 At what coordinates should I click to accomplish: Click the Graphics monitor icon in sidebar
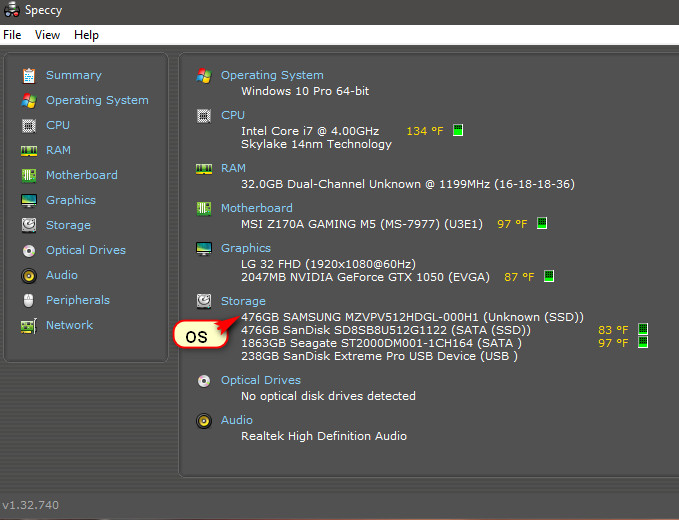point(29,200)
